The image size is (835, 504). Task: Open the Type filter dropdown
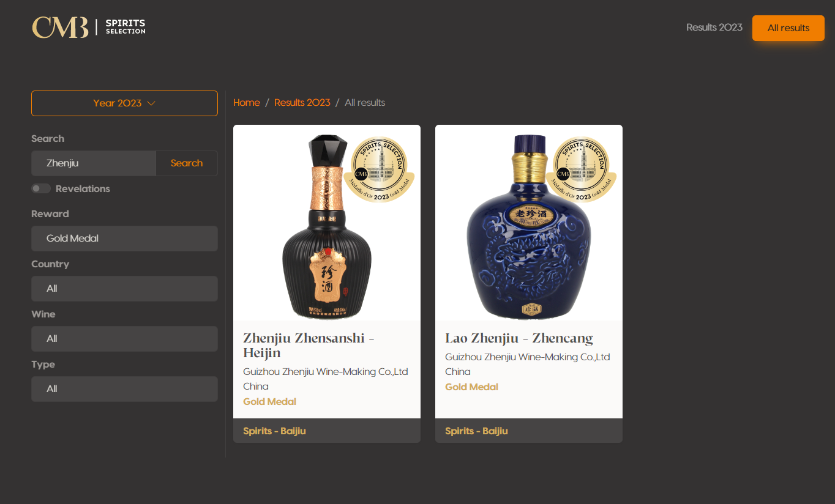coord(124,389)
